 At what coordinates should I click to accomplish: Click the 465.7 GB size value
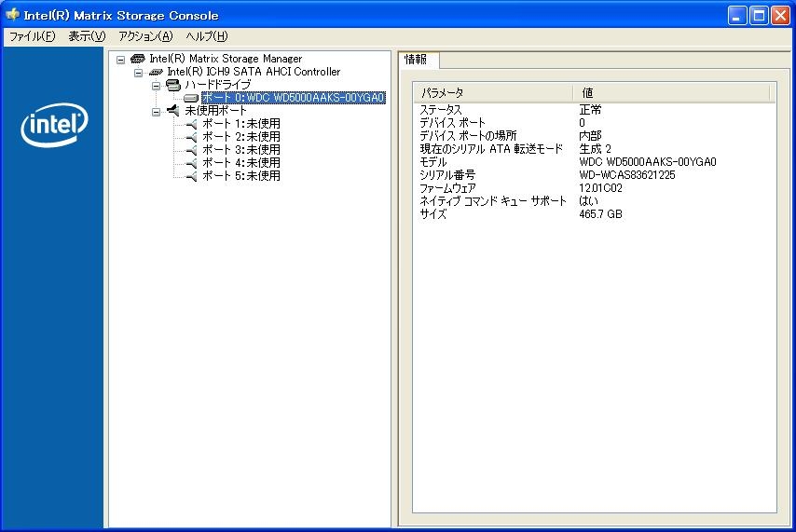(x=600, y=214)
